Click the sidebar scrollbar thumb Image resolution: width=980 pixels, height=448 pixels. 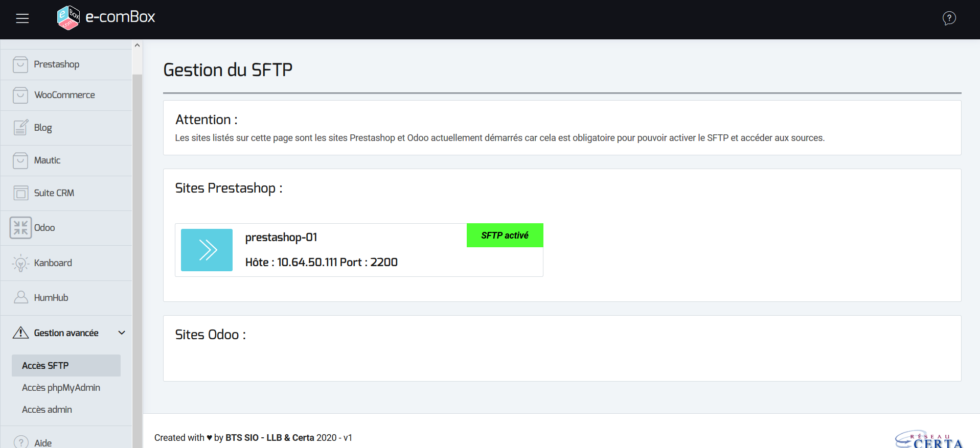coord(137,261)
